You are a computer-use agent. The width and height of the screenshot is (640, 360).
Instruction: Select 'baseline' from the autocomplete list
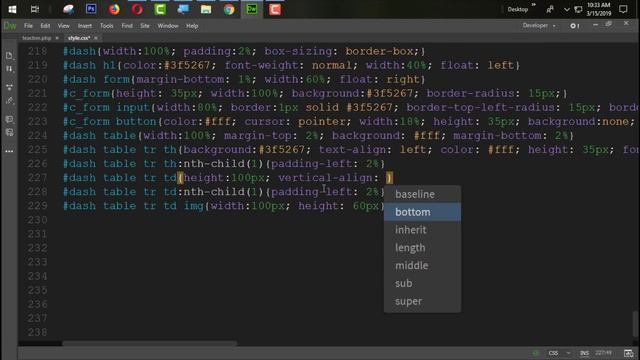[422, 194]
